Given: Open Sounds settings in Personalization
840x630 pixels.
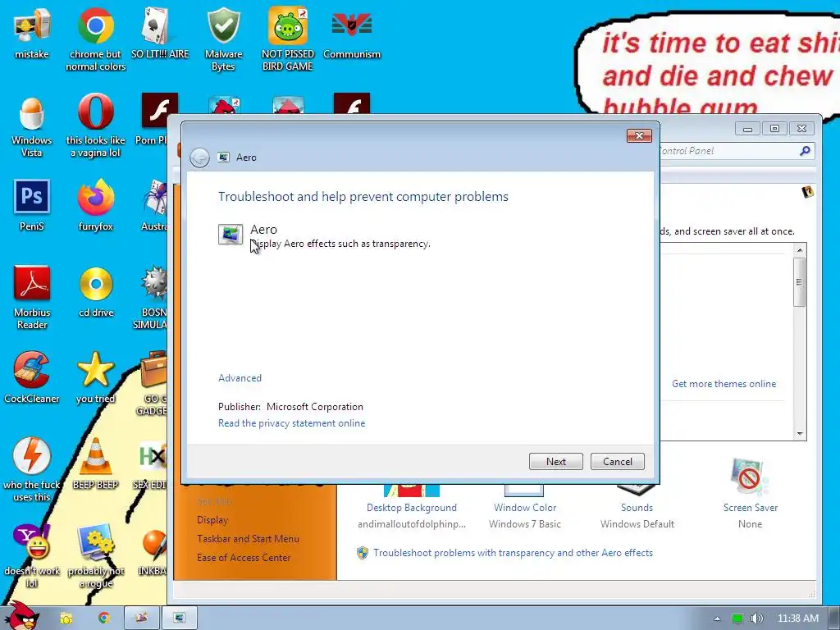Looking at the screenshot, I should click(637, 507).
